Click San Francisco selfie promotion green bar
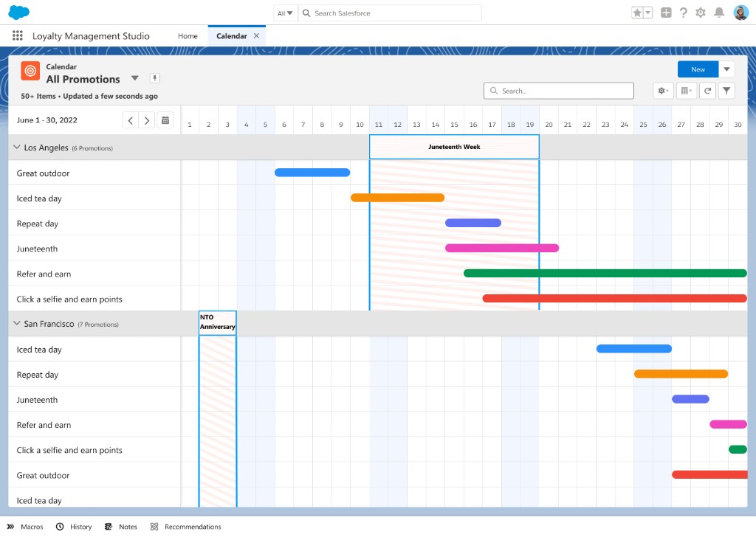 [x=738, y=449]
